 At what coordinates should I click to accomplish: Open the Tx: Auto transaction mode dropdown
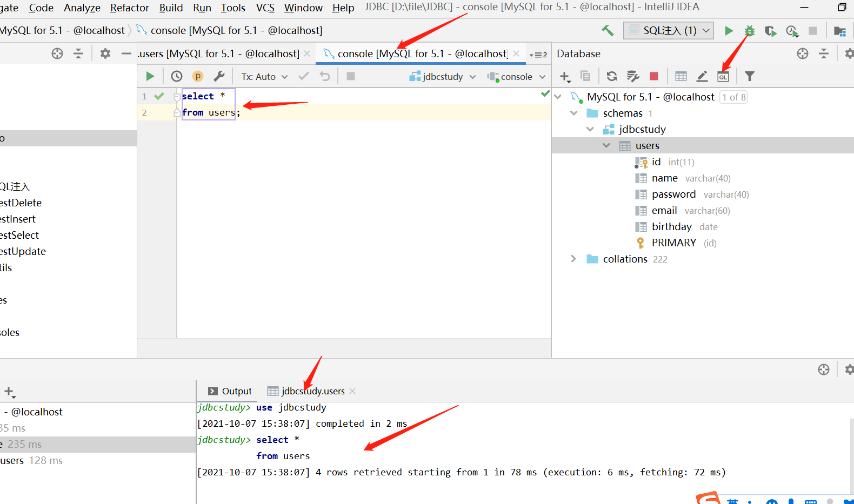click(x=264, y=77)
